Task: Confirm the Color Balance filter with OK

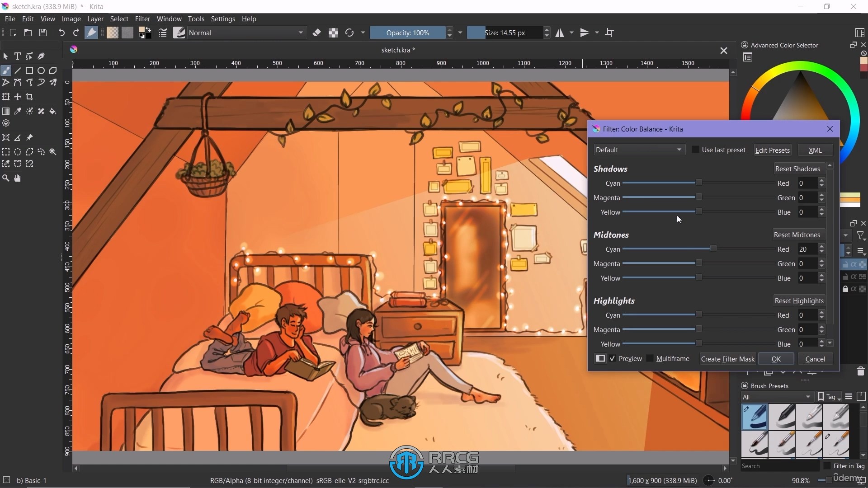Action: [776, 359]
